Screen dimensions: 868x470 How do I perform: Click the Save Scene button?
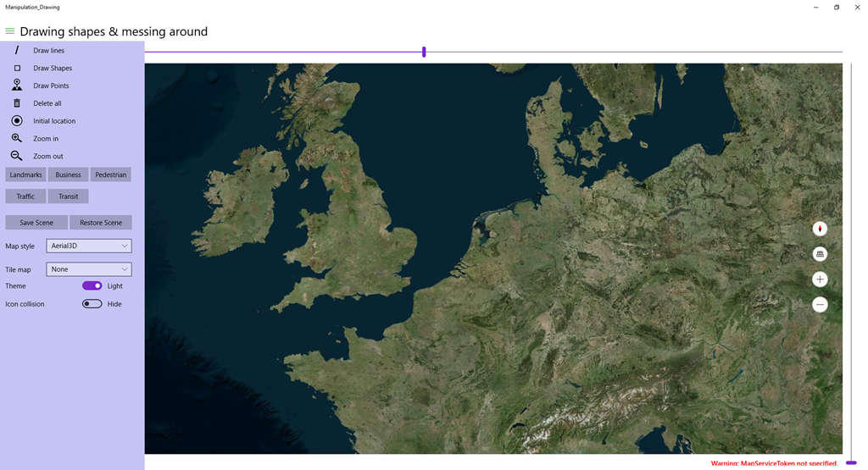tap(36, 222)
